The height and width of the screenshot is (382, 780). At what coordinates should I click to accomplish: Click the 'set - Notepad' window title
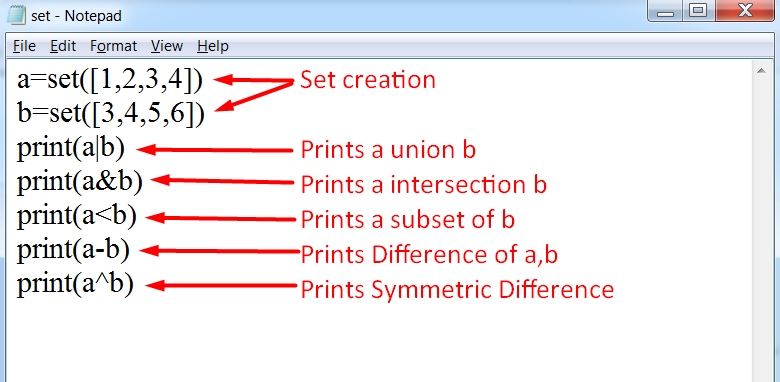pyautogui.click(x=76, y=16)
